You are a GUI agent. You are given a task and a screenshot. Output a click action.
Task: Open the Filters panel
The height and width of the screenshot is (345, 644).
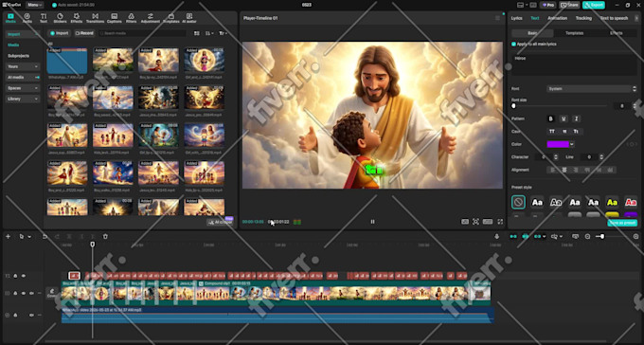[131, 18]
